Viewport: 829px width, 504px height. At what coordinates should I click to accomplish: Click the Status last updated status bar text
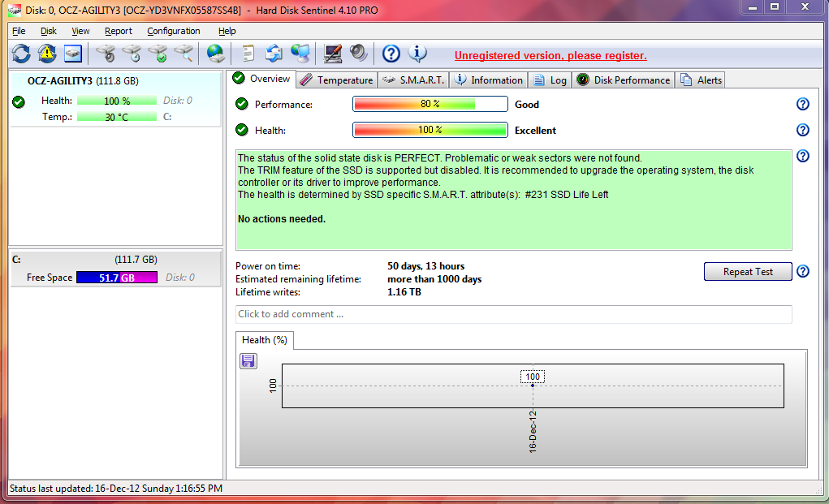point(116,489)
